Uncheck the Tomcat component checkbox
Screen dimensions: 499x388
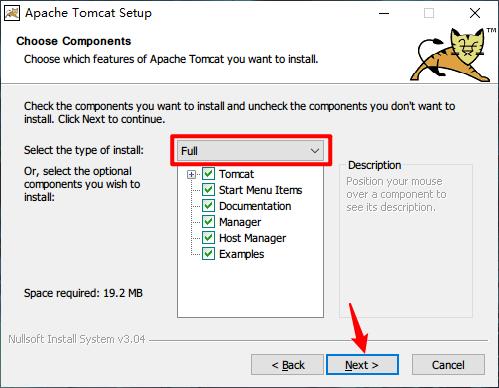coord(209,174)
